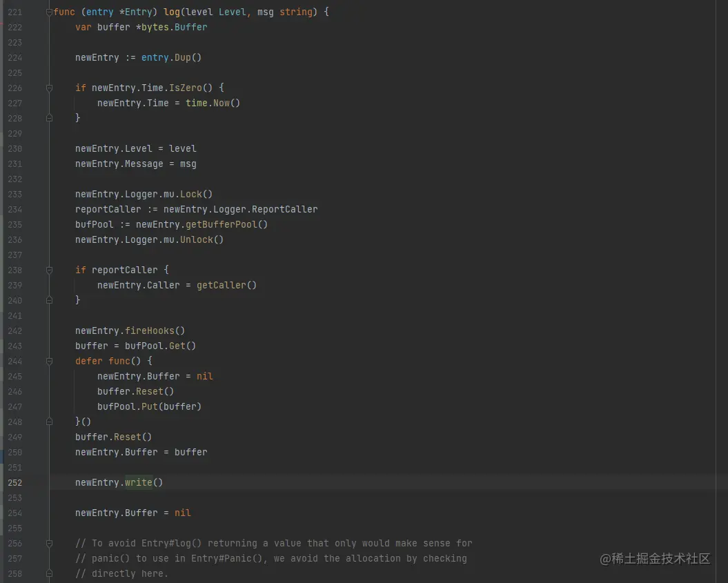The image size is (728, 583).
Task: Click newEntry.Buffer = buffer line
Action: [x=141, y=452]
